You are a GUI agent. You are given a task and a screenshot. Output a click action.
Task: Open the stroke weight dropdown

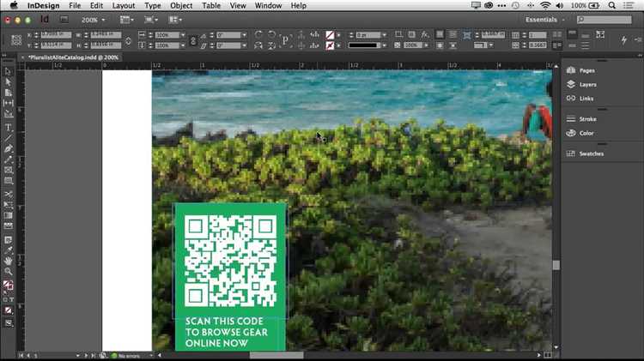click(384, 35)
